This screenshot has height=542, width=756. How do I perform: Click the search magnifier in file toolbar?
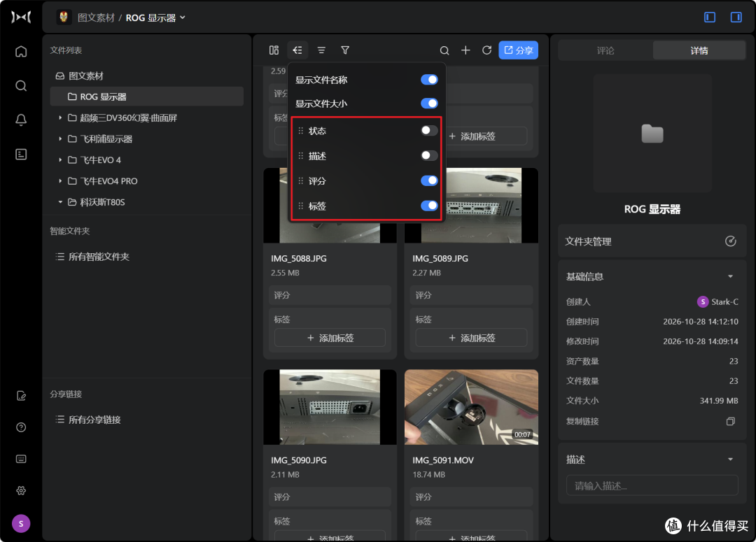click(444, 50)
